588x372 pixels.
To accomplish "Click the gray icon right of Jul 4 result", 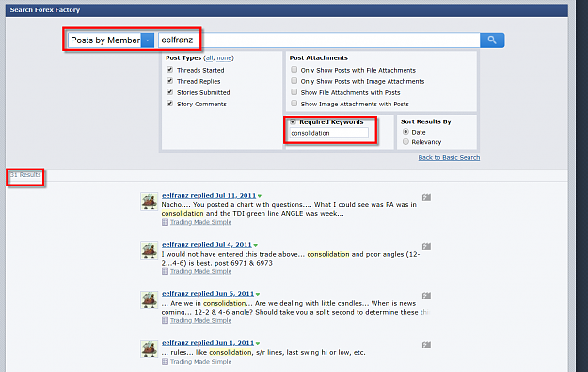I will tap(426, 246).
